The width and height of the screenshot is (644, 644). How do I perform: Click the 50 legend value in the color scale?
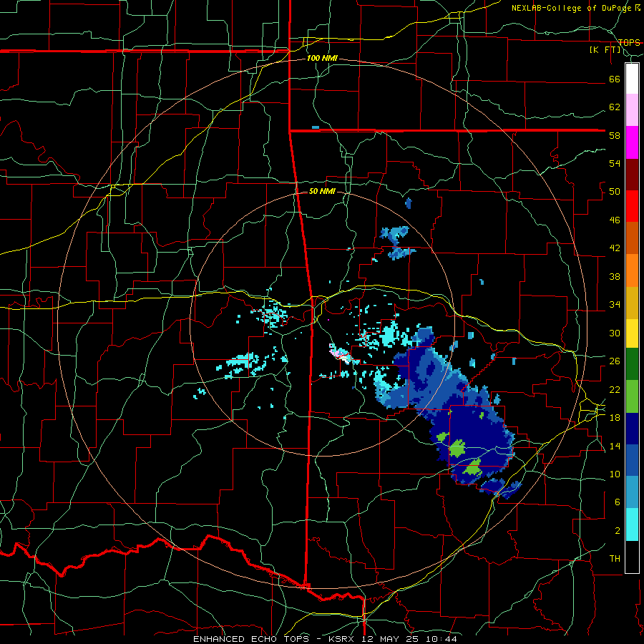[615, 192]
